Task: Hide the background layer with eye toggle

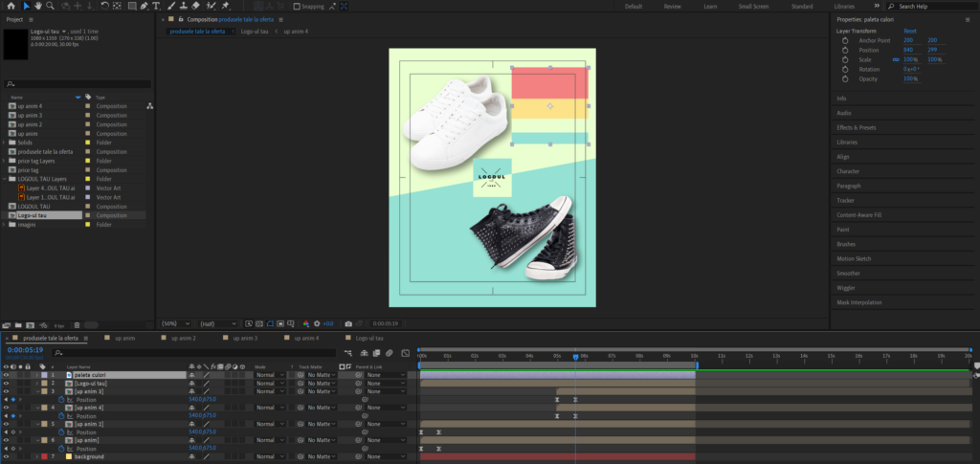Action: tap(7, 457)
